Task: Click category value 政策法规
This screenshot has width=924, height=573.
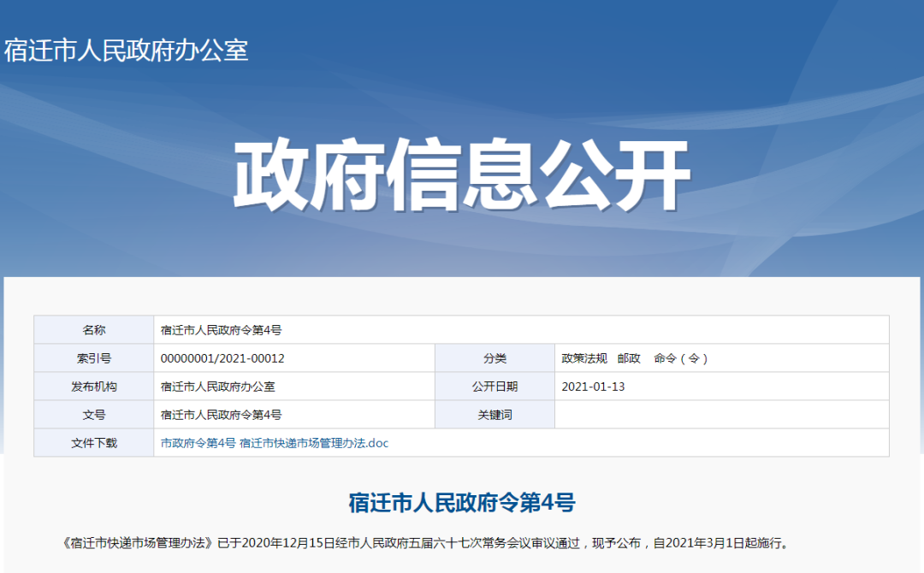Action: [x=584, y=358]
